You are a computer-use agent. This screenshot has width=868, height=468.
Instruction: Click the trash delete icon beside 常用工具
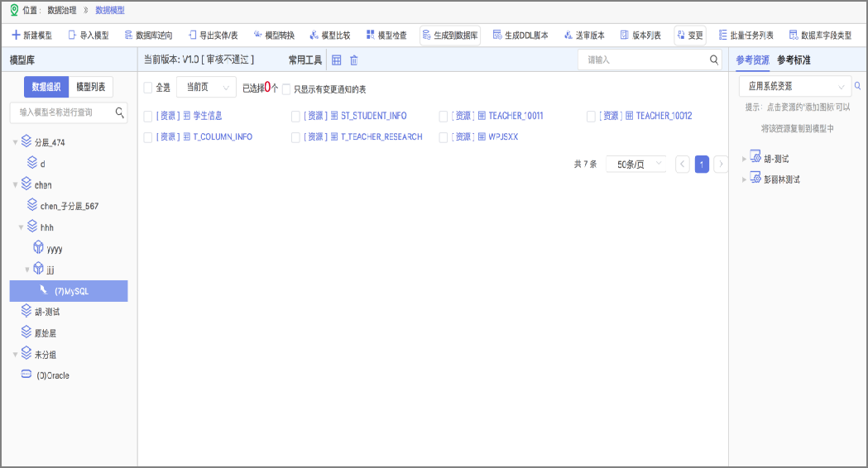click(354, 60)
